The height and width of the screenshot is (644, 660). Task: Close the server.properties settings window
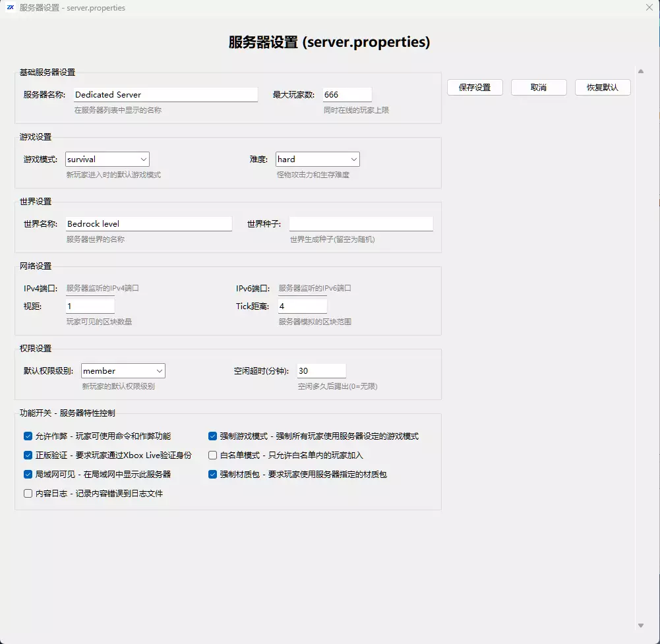pos(649,7)
